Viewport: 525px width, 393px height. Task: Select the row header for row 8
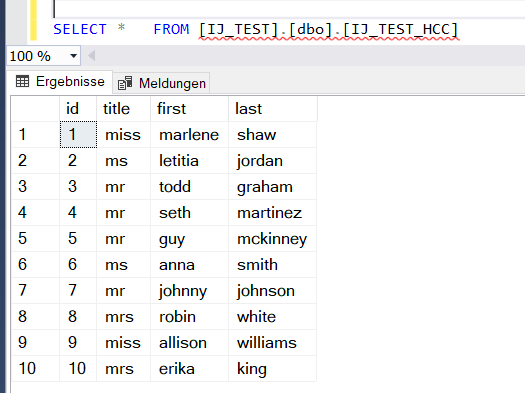(x=35, y=317)
